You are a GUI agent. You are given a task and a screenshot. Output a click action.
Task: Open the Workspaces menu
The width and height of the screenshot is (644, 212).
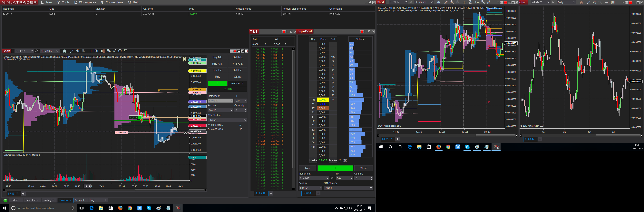click(85, 2)
